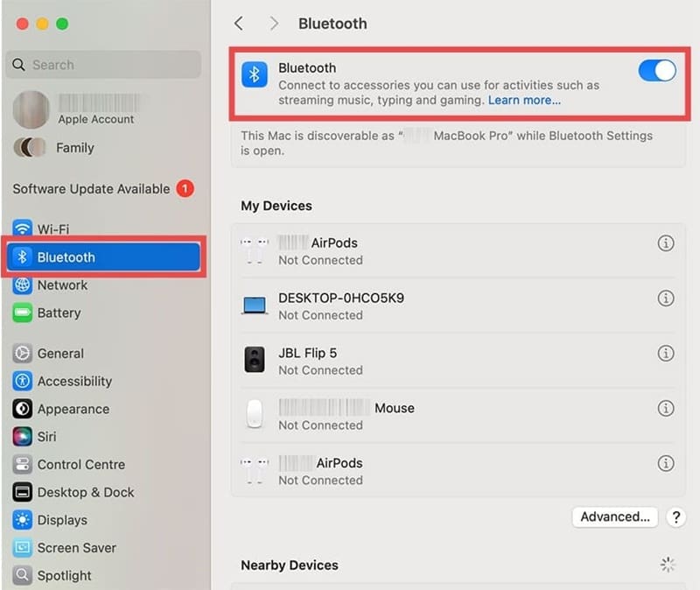700x590 pixels.
Task: Click the Search field in sidebar
Action: (x=103, y=65)
